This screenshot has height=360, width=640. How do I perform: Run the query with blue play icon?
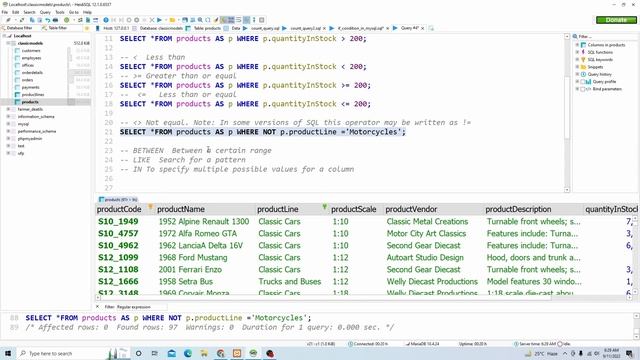(160, 20)
